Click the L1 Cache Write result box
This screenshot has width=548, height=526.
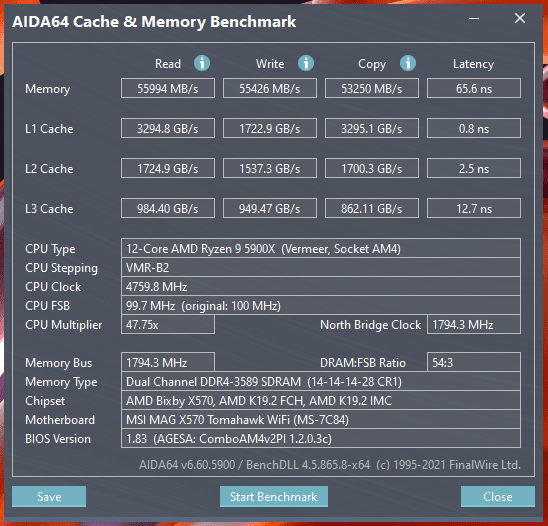coord(270,128)
